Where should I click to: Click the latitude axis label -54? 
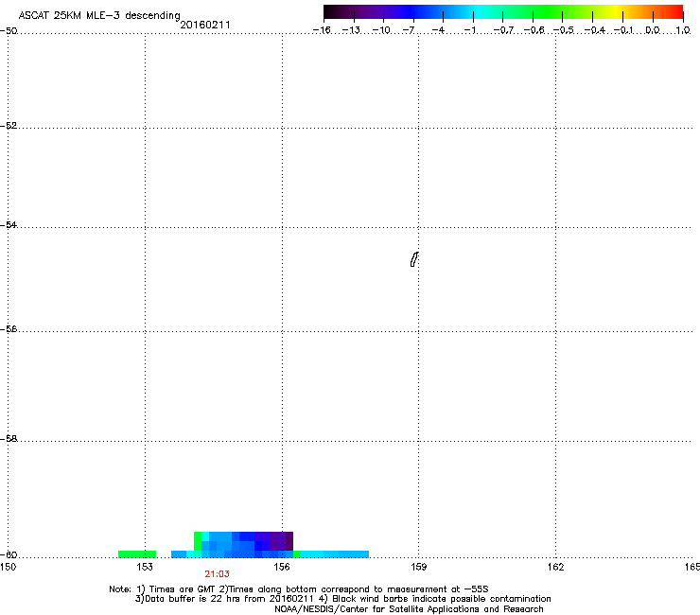(x=9, y=224)
